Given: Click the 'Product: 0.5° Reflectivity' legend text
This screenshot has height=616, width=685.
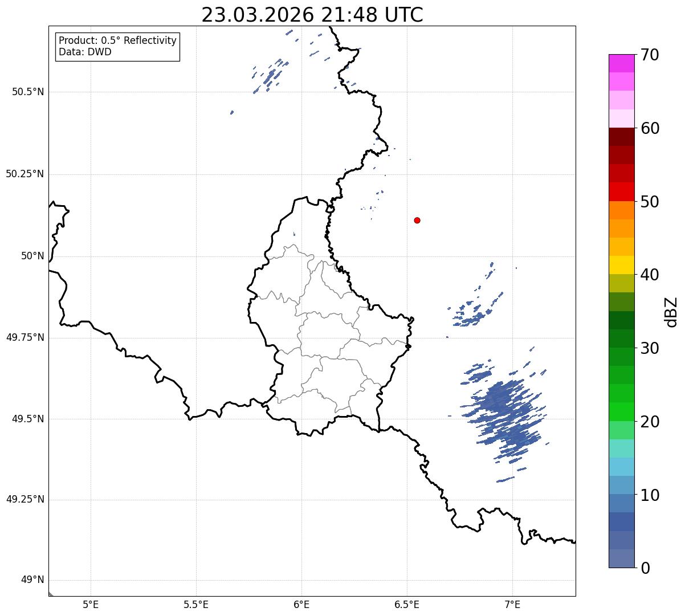Looking at the screenshot, I should [117, 41].
